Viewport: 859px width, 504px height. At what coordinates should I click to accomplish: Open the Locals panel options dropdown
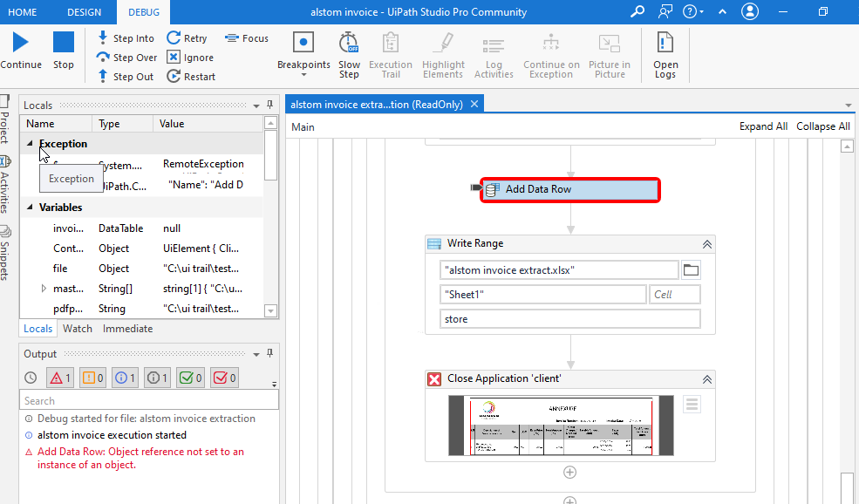[x=256, y=106]
